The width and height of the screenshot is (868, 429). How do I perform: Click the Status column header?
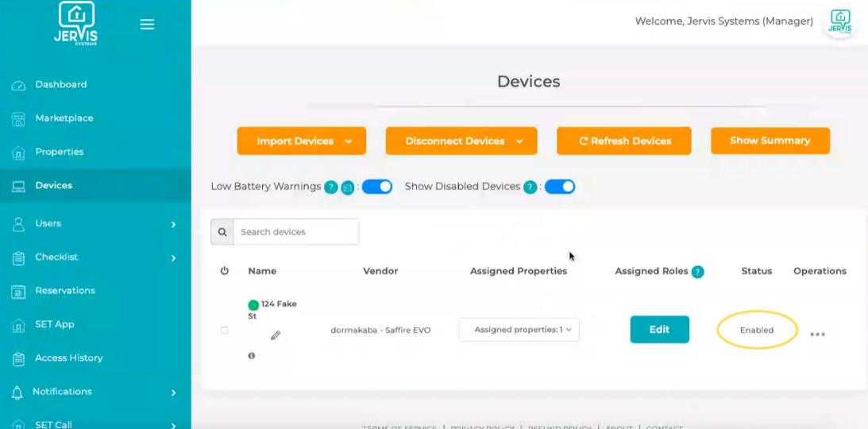(x=757, y=271)
